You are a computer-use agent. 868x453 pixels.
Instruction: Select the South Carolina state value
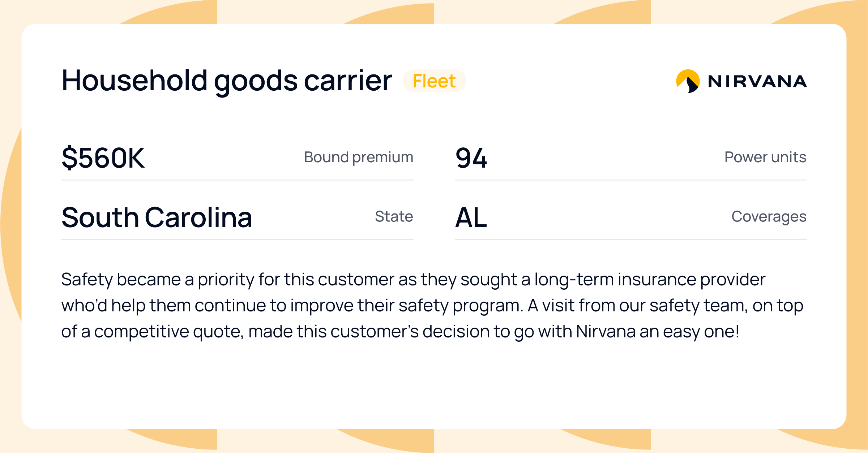157,217
